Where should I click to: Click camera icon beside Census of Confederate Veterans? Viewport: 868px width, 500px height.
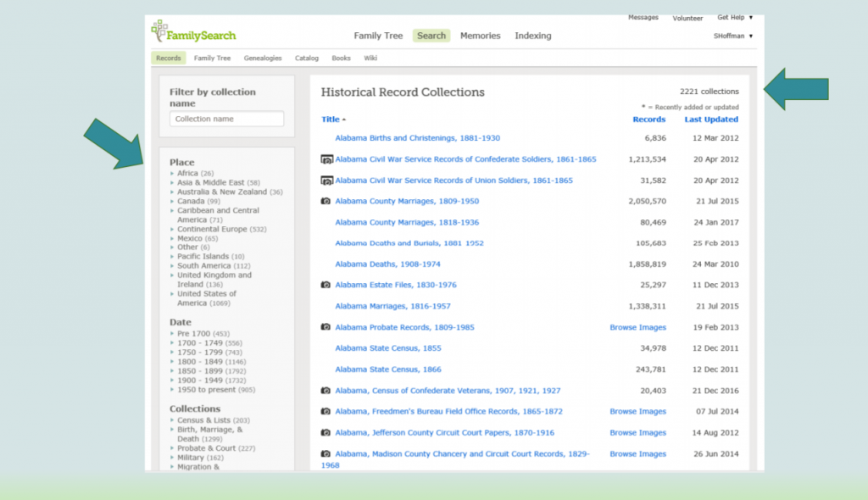325,391
